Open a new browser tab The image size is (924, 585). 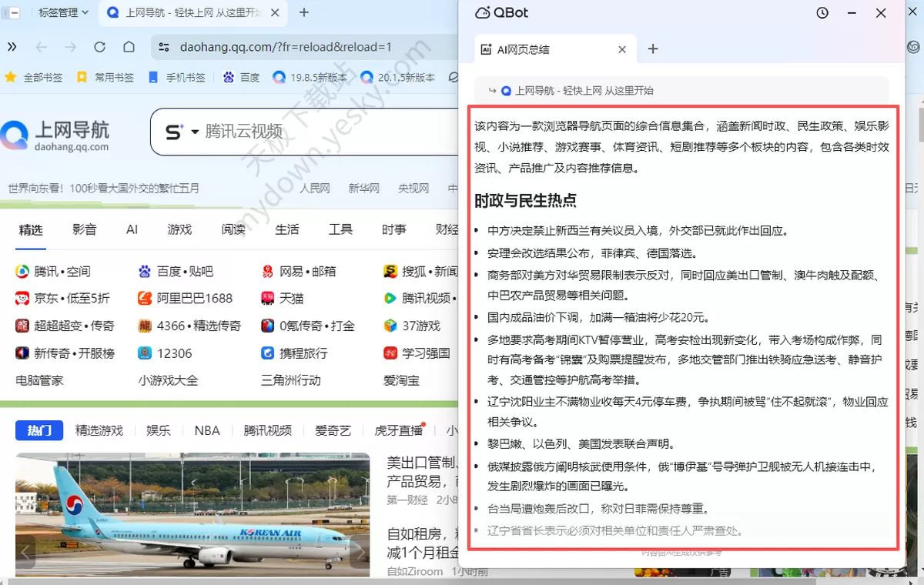pyautogui.click(x=304, y=12)
